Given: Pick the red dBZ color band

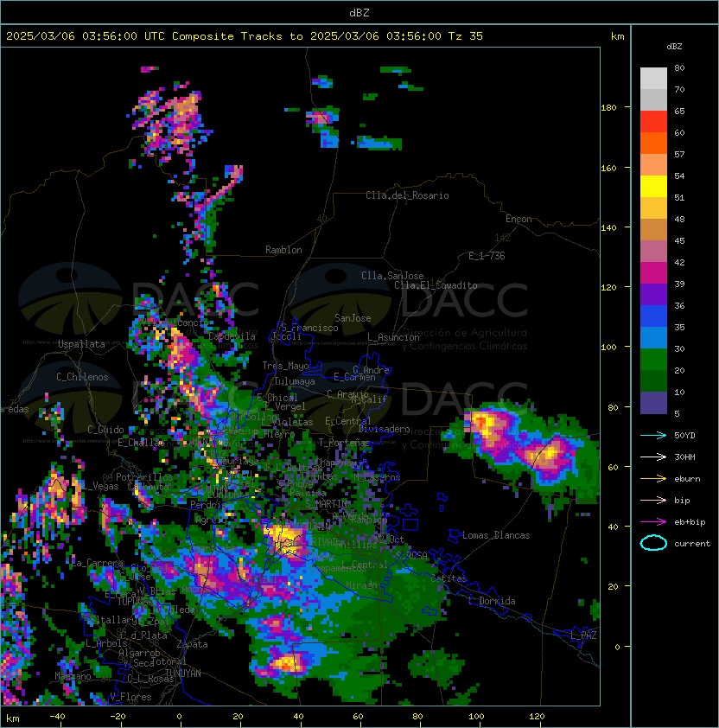Looking at the screenshot, I should pyautogui.click(x=653, y=122).
